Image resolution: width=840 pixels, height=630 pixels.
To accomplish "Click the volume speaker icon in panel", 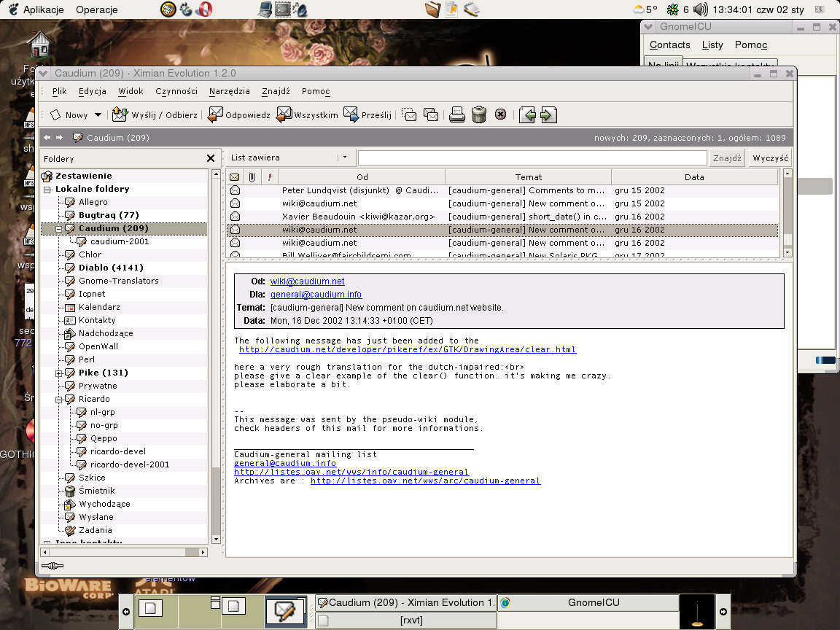I will 700,9.
